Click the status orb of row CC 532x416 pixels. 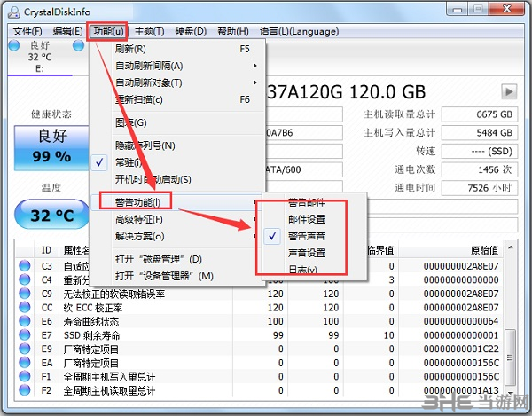tap(25, 307)
